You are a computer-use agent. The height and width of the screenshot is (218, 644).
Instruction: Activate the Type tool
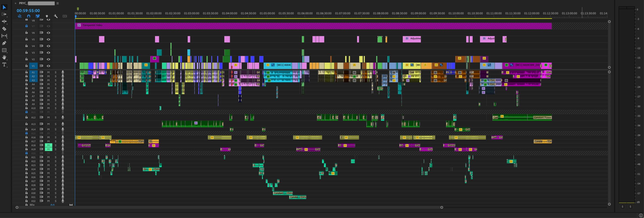click(4, 65)
